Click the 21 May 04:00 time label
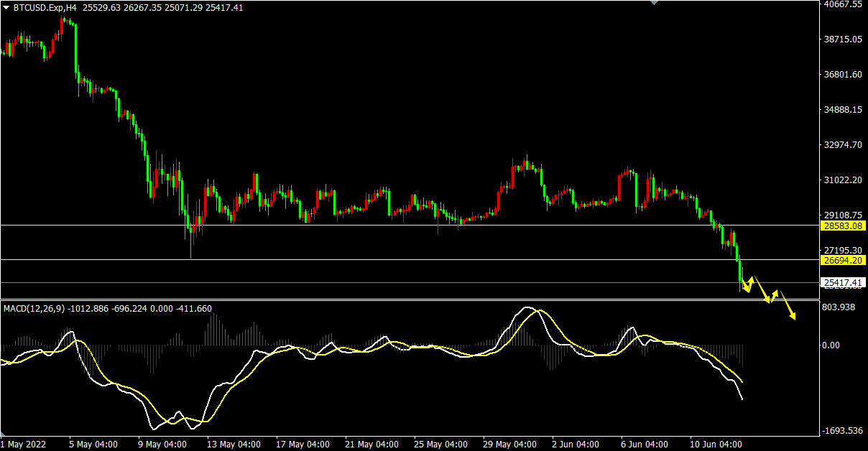The height and width of the screenshot is (451, 868). coord(372,445)
